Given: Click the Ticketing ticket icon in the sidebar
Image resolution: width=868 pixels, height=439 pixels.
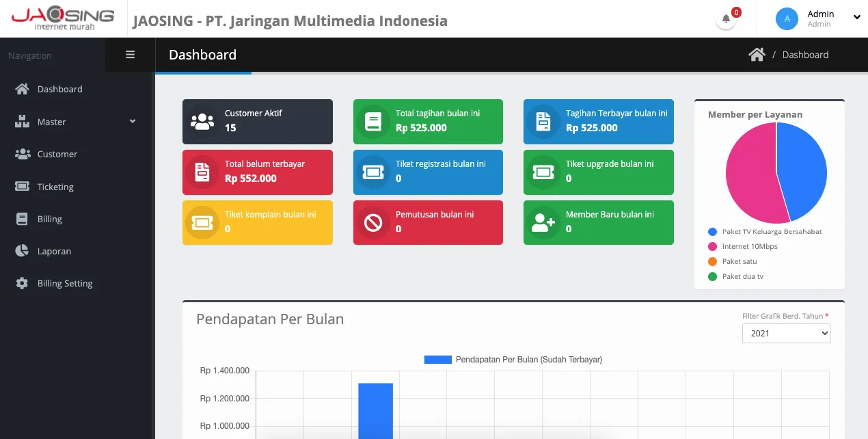Looking at the screenshot, I should coord(22,186).
